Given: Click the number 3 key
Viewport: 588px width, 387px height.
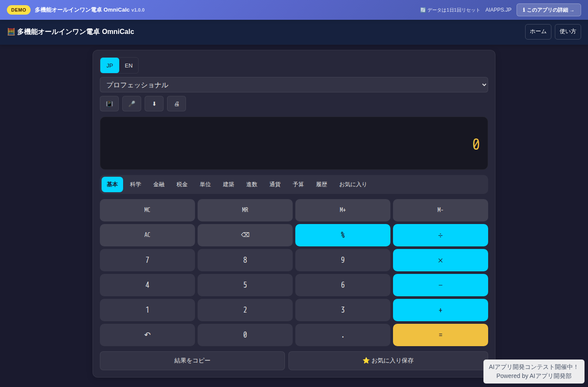Looking at the screenshot, I should pyautogui.click(x=343, y=310).
